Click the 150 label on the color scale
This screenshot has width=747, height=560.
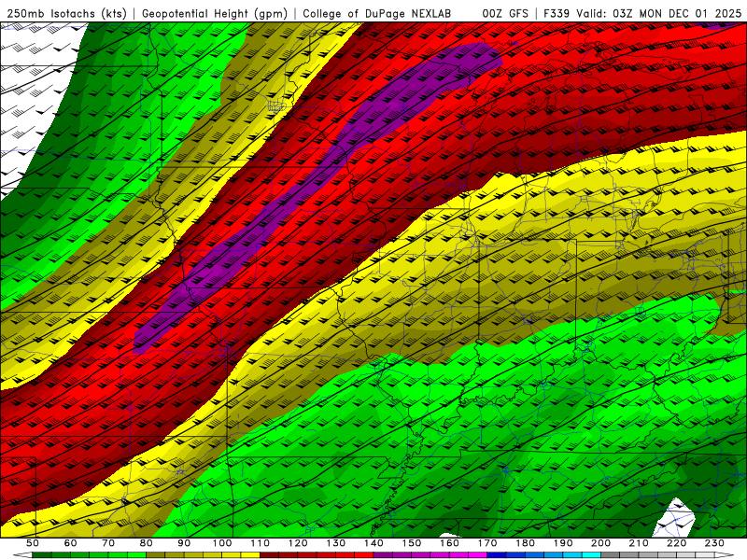click(411, 543)
